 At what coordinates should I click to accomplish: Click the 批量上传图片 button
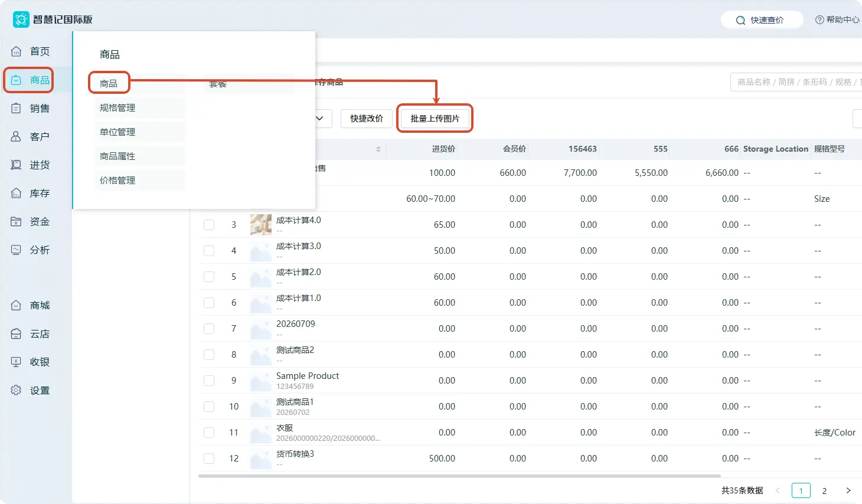(435, 119)
